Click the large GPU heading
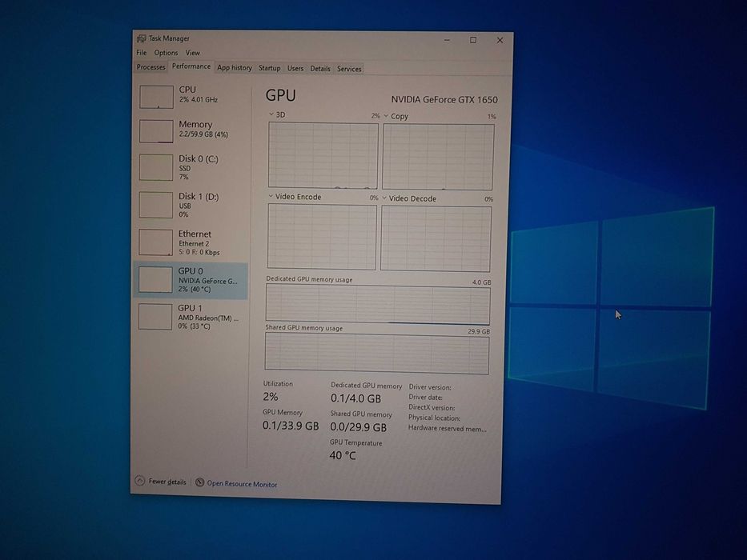 tap(280, 95)
